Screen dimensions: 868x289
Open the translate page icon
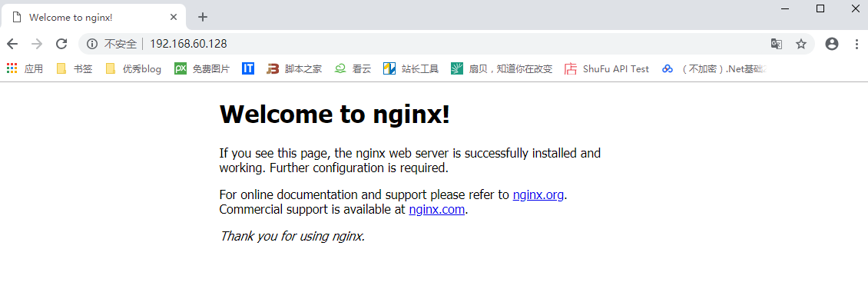coord(777,45)
